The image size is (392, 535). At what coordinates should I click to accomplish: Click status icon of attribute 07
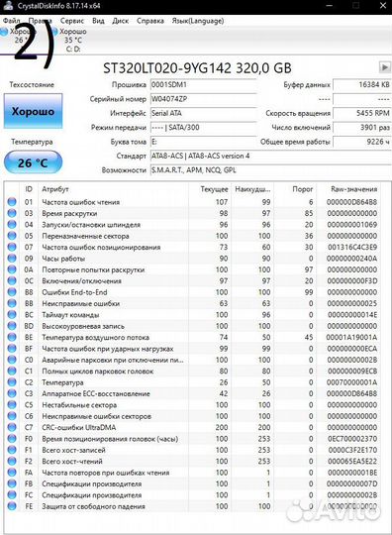pyautogui.click(x=12, y=247)
